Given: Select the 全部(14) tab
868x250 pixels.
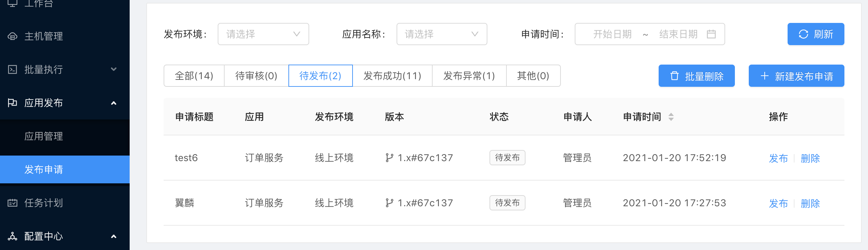Looking at the screenshot, I should [194, 76].
